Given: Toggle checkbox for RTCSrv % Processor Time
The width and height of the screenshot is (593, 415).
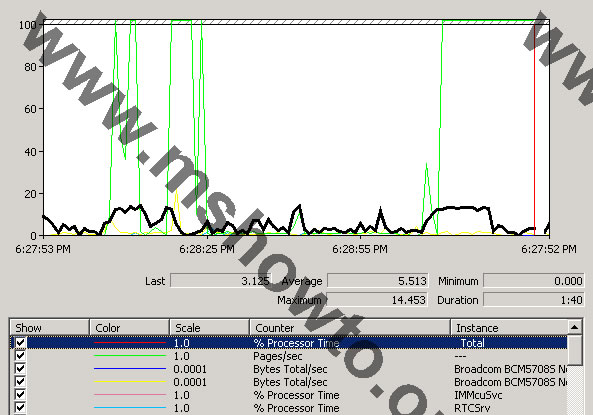Looking at the screenshot, I should (20, 408).
